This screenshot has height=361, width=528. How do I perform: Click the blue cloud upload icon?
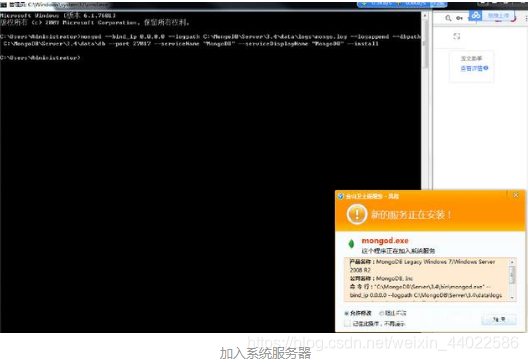(475, 15)
